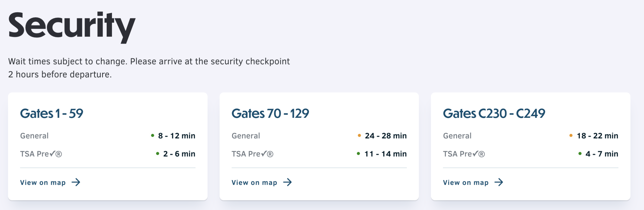644x210 pixels.
Task: Open View on map for Gates 70 - 129
Action: [254, 183]
